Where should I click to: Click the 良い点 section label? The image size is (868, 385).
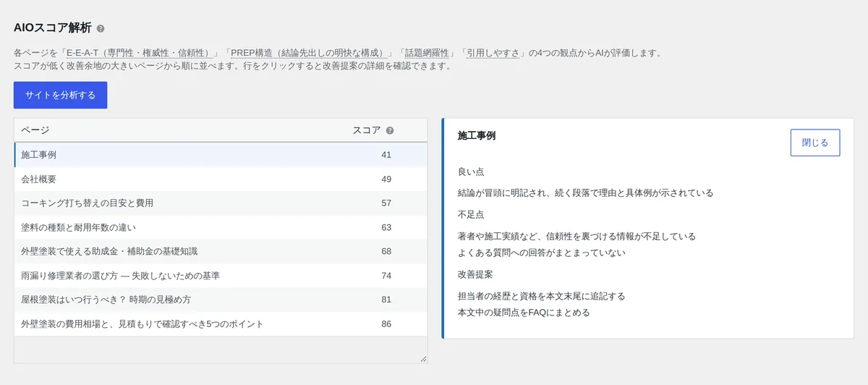[471, 172]
